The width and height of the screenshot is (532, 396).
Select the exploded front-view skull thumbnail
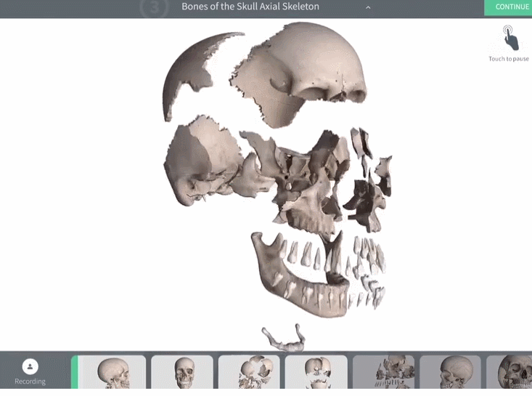316,372
